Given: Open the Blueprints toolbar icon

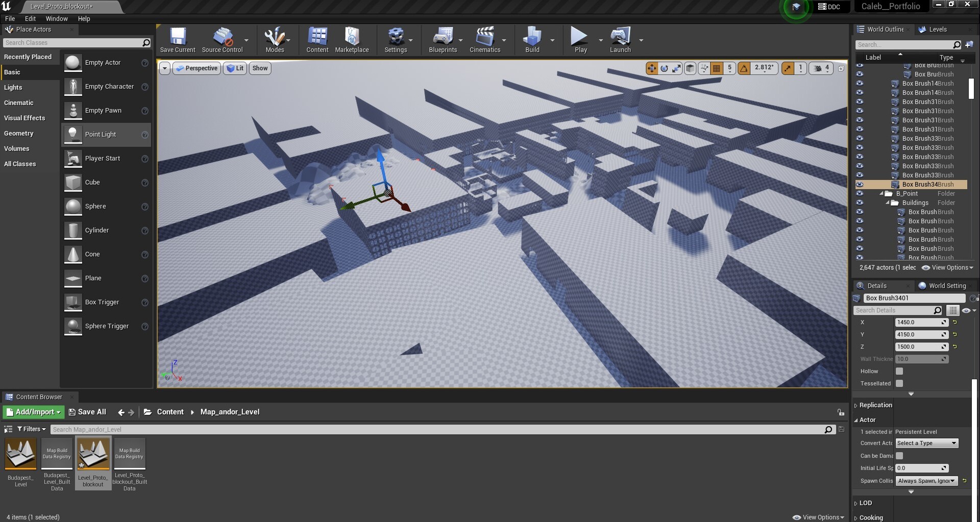Looking at the screenshot, I should point(443,40).
